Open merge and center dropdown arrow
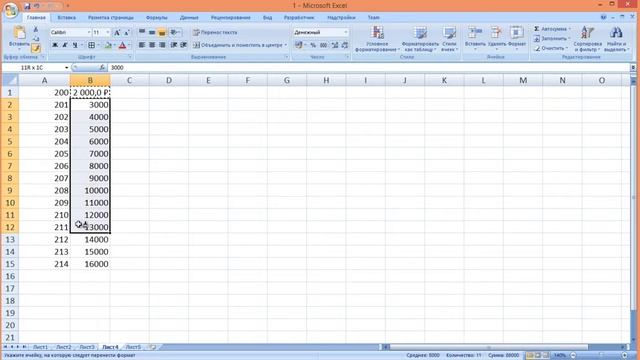The image size is (640, 360). pyautogui.click(x=286, y=45)
